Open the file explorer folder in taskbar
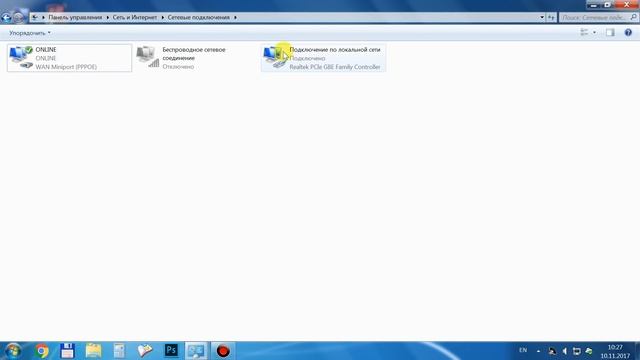The height and width of the screenshot is (360, 640). click(x=93, y=351)
